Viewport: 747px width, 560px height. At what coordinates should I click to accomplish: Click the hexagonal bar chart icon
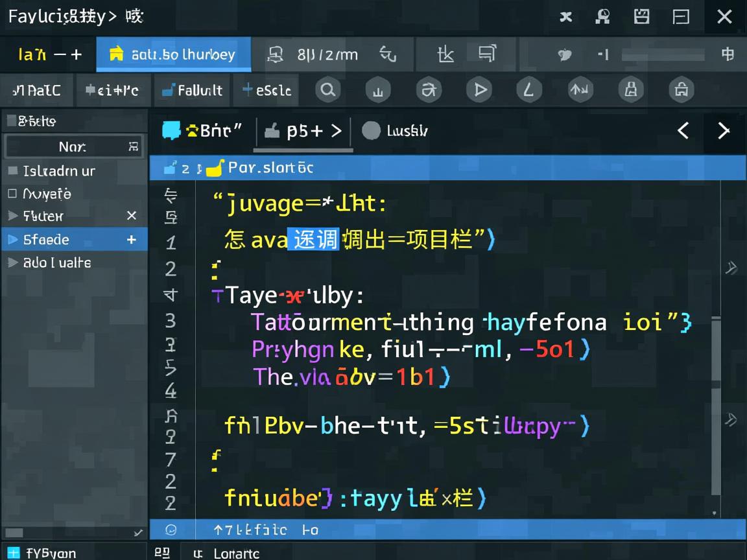click(377, 90)
